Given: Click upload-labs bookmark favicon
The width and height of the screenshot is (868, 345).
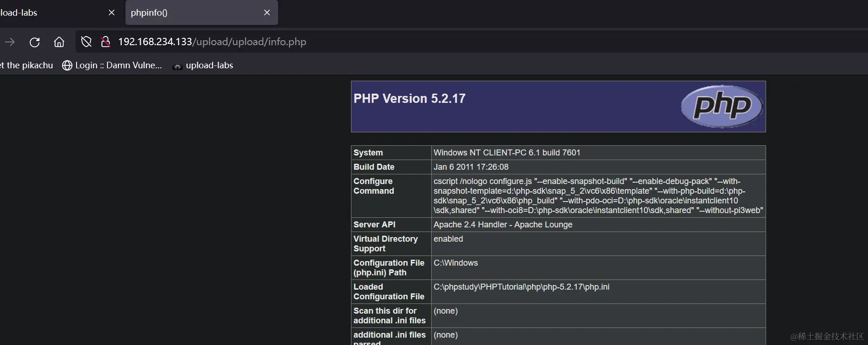Looking at the screenshot, I should point(177,66).
